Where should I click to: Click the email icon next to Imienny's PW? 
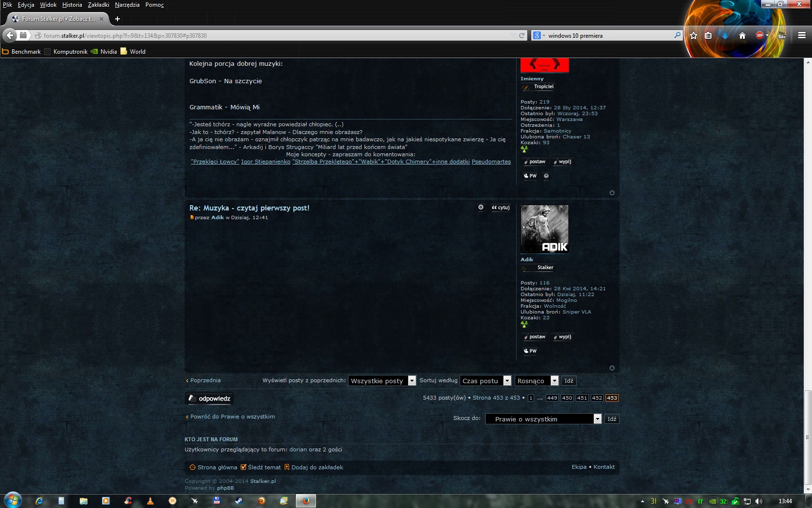tap(546, 176)
